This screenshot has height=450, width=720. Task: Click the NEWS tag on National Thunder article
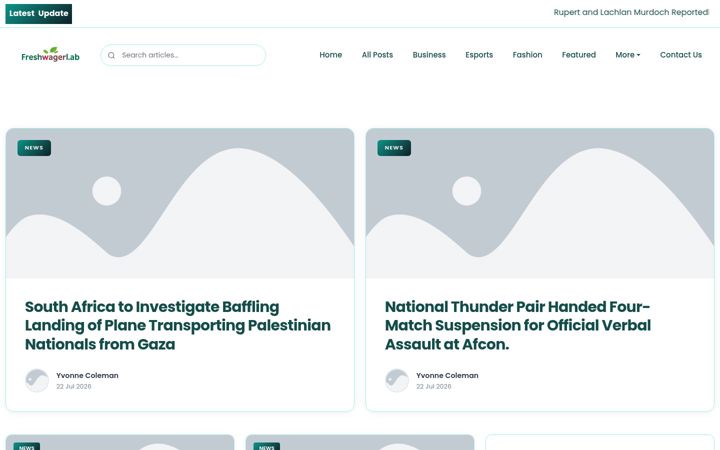coord(394,148)
